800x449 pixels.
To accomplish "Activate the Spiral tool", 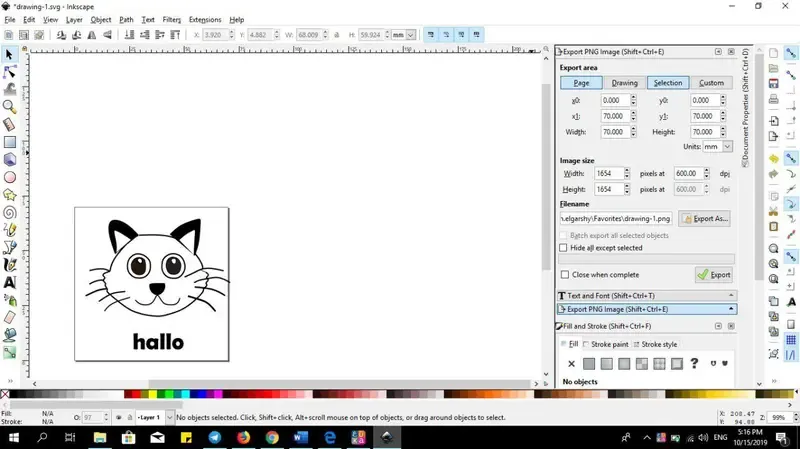I will 10,212.
